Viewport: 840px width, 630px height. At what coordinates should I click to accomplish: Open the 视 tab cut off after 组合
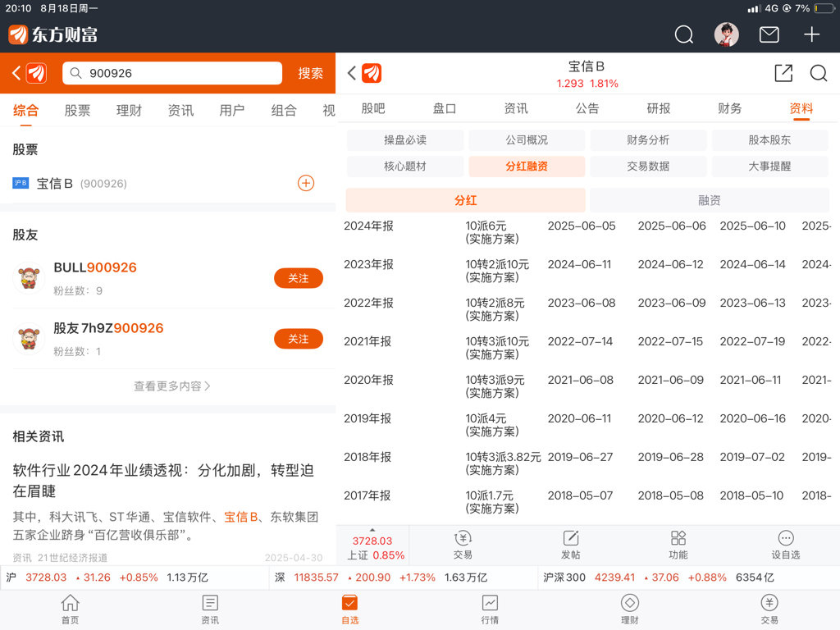tap(329, 111)
